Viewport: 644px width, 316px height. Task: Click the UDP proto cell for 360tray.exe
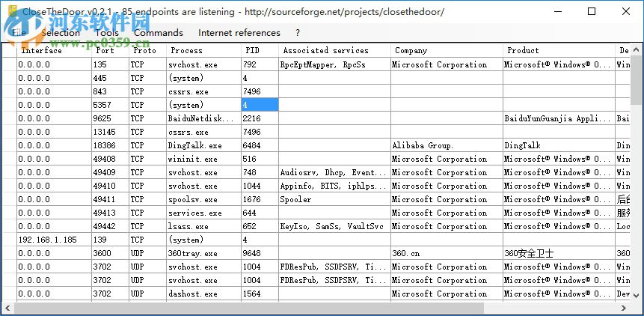147,254
